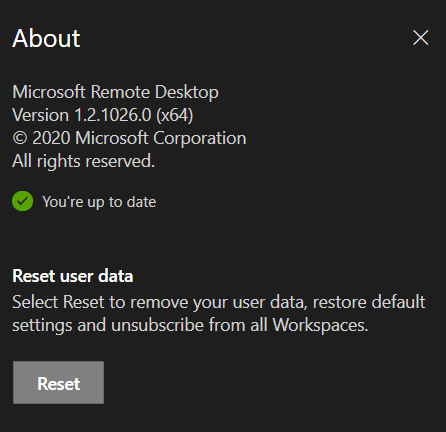Click the 2020 Microsoft Corporation text
The height and width of the screenshot is (432, 446).
coord(139,138)
